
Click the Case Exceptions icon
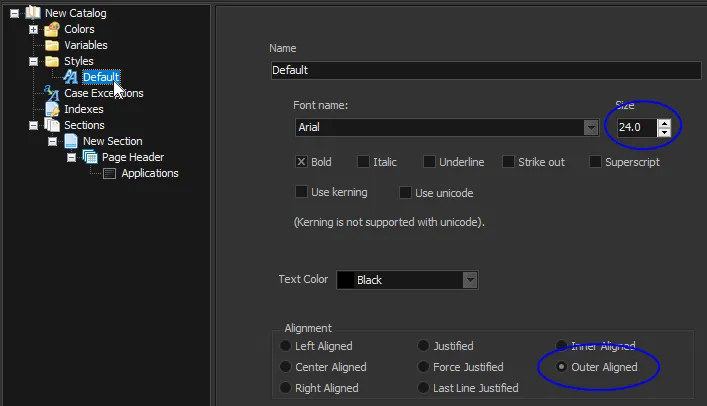pos(52,93)
